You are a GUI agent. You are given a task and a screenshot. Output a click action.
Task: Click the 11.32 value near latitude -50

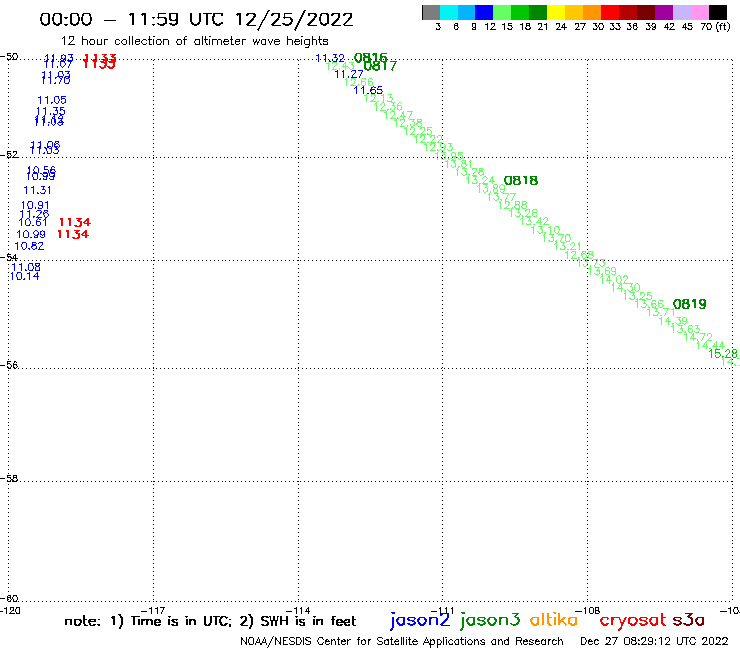pyautogui.click(x=330, y=58)
